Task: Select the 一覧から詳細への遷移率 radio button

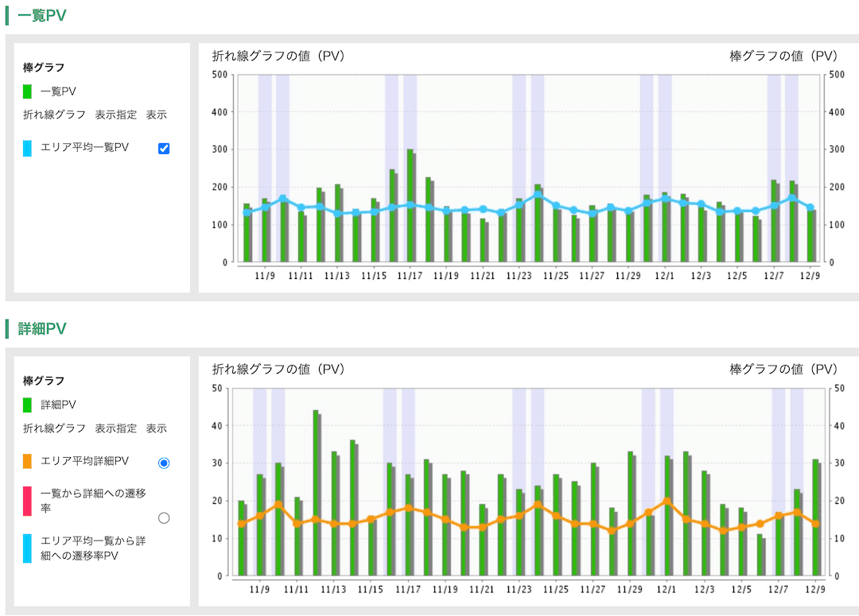Action: (x=164, y=517)
